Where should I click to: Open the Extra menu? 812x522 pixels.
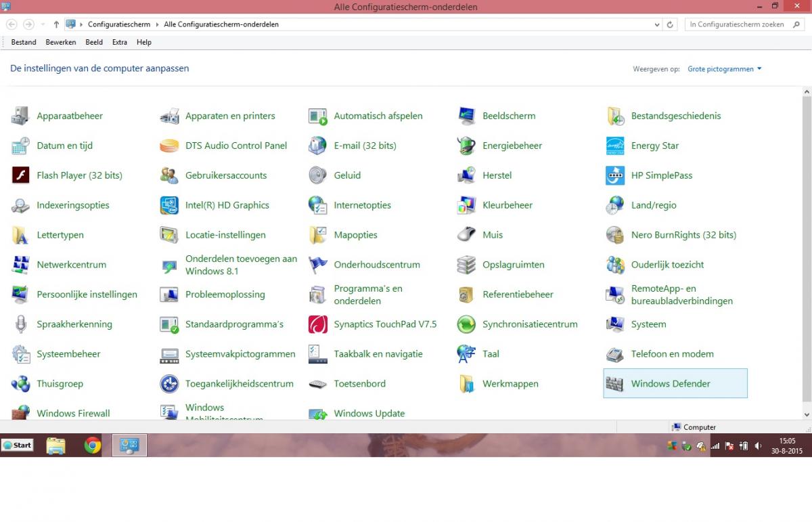tap(120, 42)
